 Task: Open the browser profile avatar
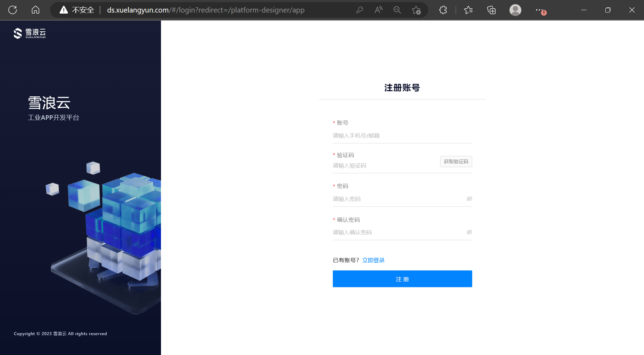click(x=515, y=10)
